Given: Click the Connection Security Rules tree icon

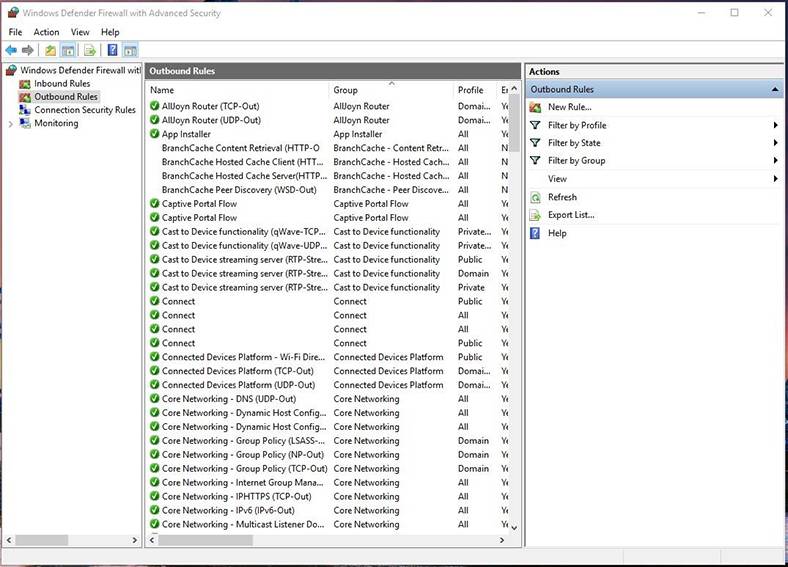Looking at the screenshot, I should [25, 110].
